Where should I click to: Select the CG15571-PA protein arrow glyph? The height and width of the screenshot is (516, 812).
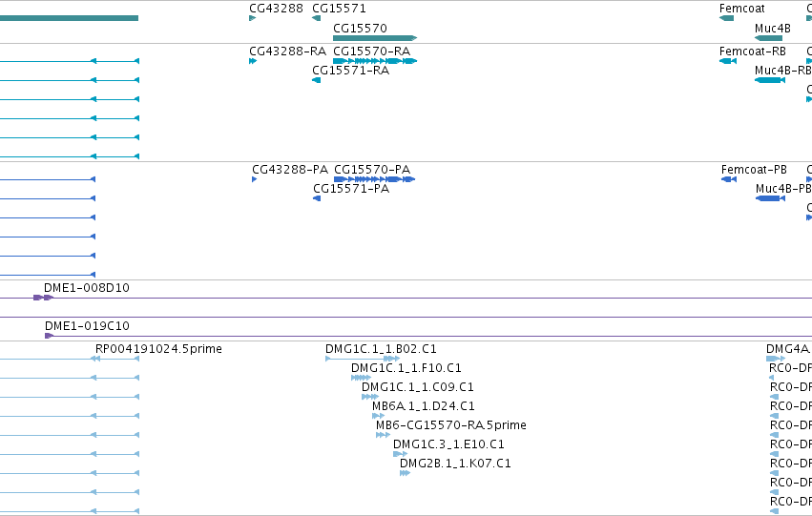317,198
